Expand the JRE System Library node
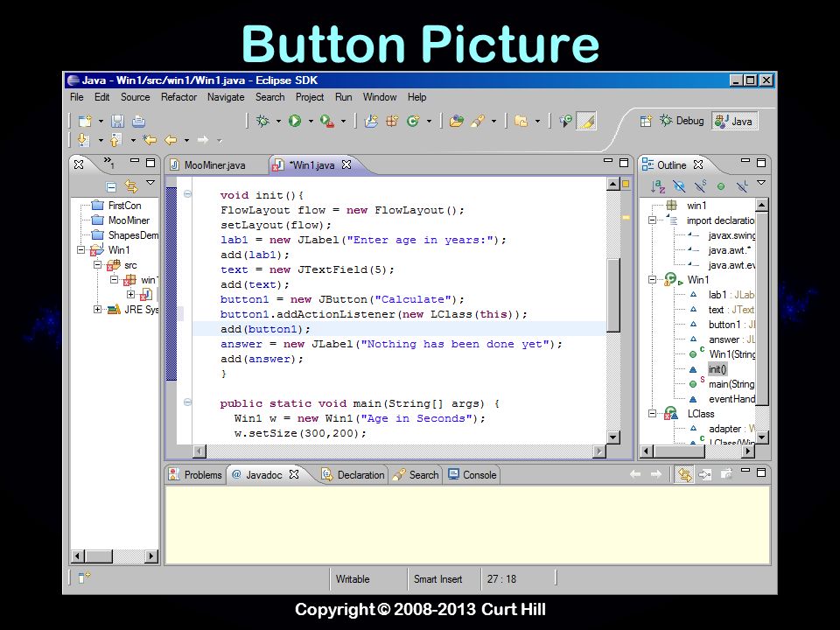Image resolution: width=840 pixels, height=630 pixels. [x=97, y=309]
